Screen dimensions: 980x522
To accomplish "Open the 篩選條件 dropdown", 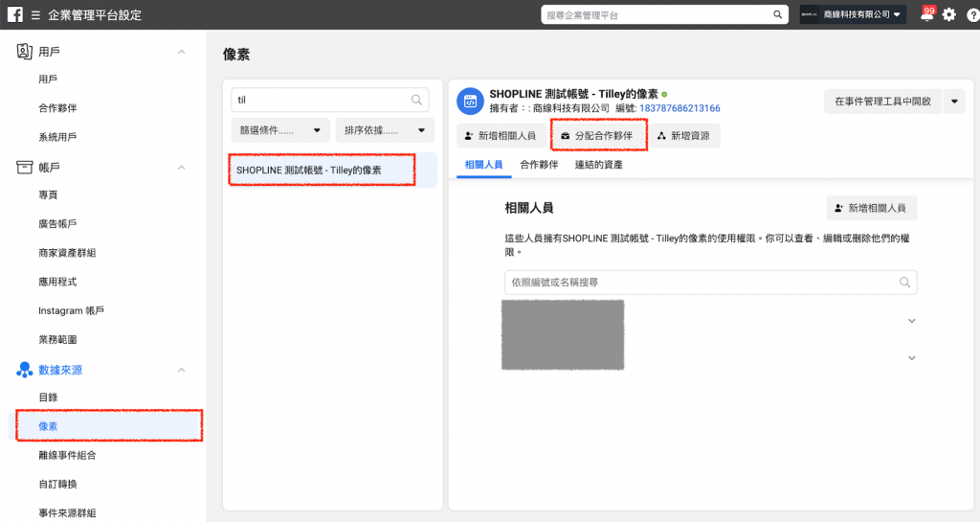I will pos(280,130).
